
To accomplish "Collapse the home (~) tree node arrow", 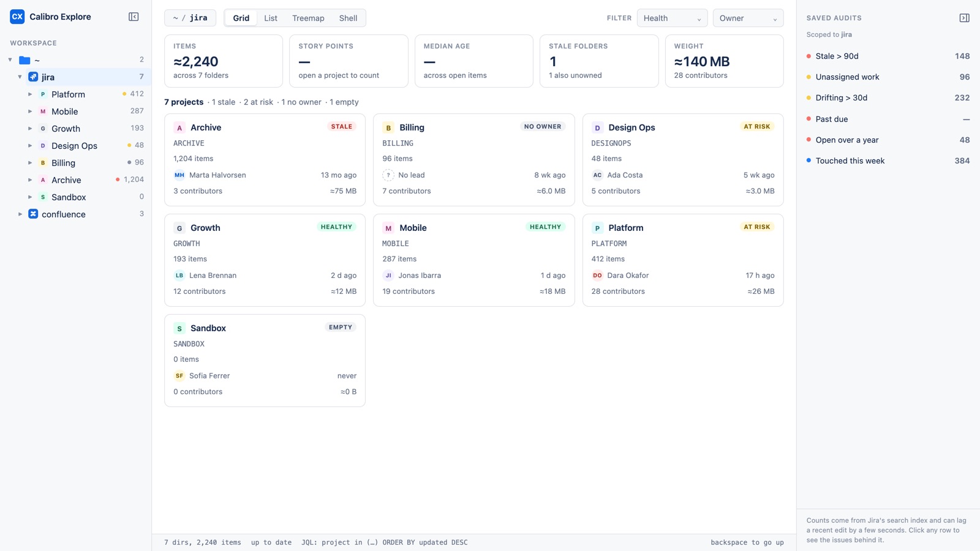I will click(x=10, y=60).
